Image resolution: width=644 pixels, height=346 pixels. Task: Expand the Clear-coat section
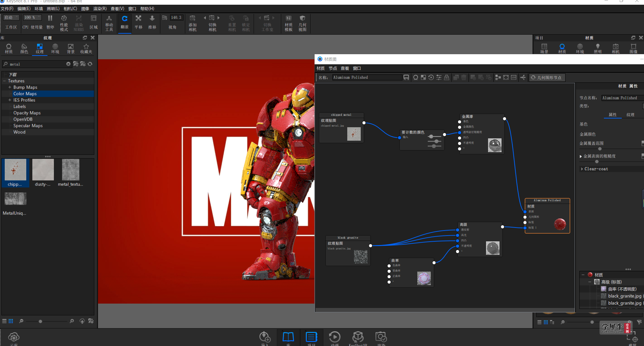point(582,169)
